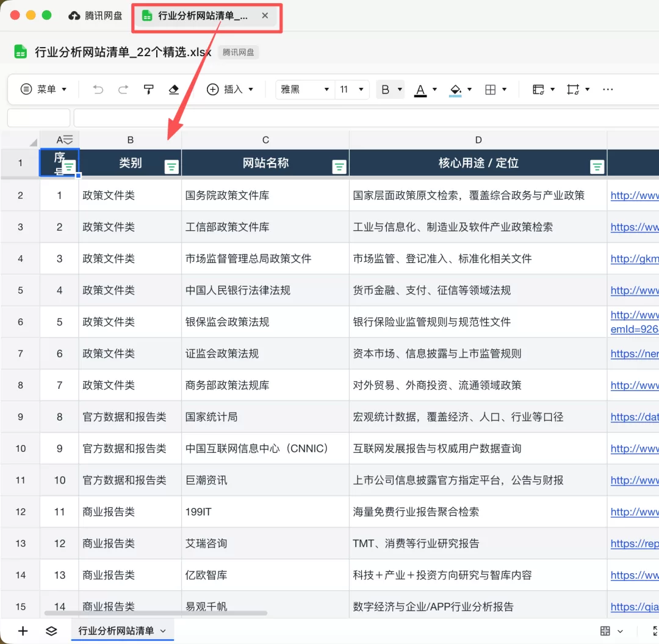Expand the fill color picker arrow
The height and width of the screenshot is (644, 659).
point(469,89)
